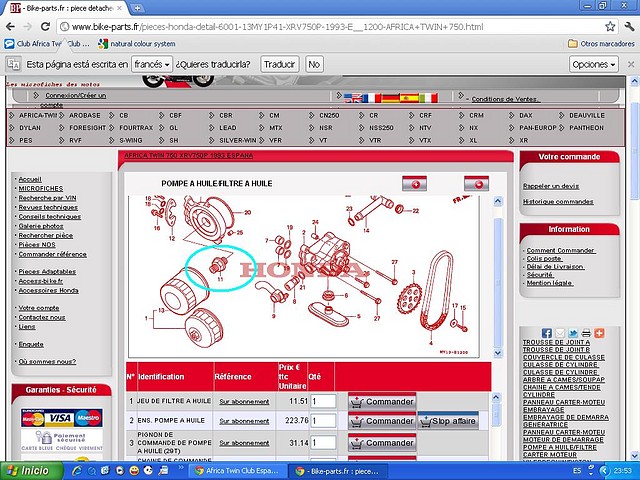Click Traducir to translate the page
This screenshot has height=480, width=640.
pos(280,64)
